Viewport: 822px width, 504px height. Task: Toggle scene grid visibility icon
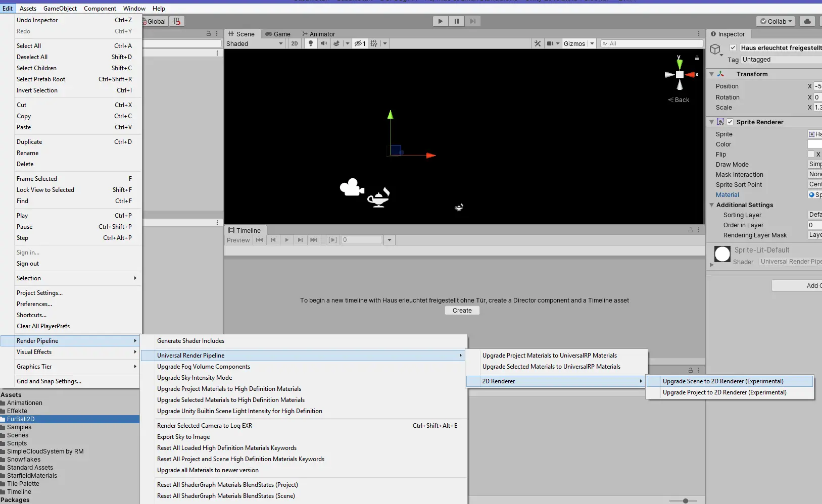coord(374,43)
